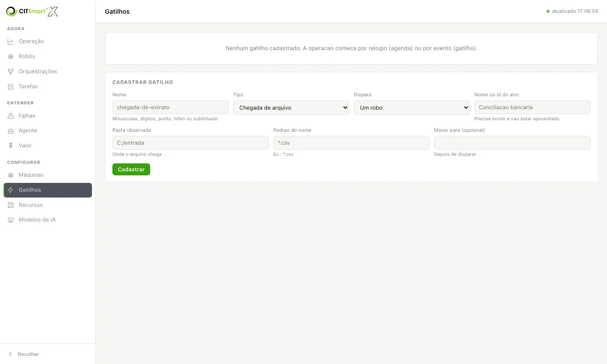Click the Robôs robot icon

[11, 56]
